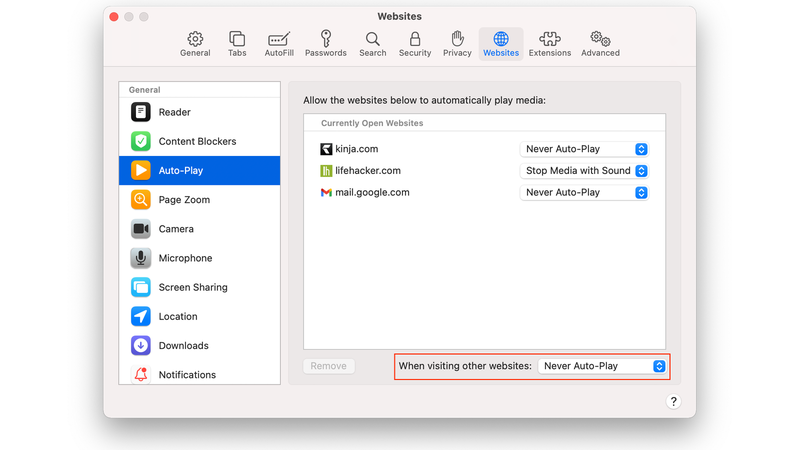Click the grayed Remove button

coord(329,366)
